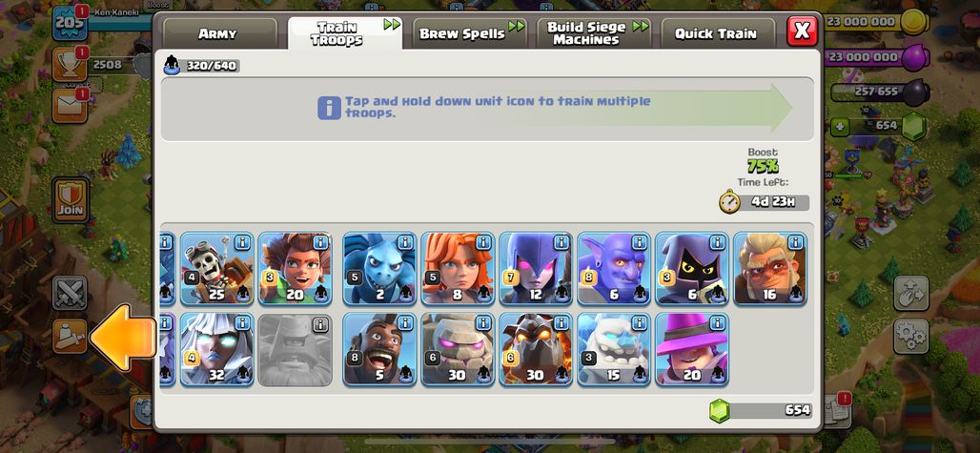Go to the Quick Train tab
This screenshot has height=453, width=980.
716,33
